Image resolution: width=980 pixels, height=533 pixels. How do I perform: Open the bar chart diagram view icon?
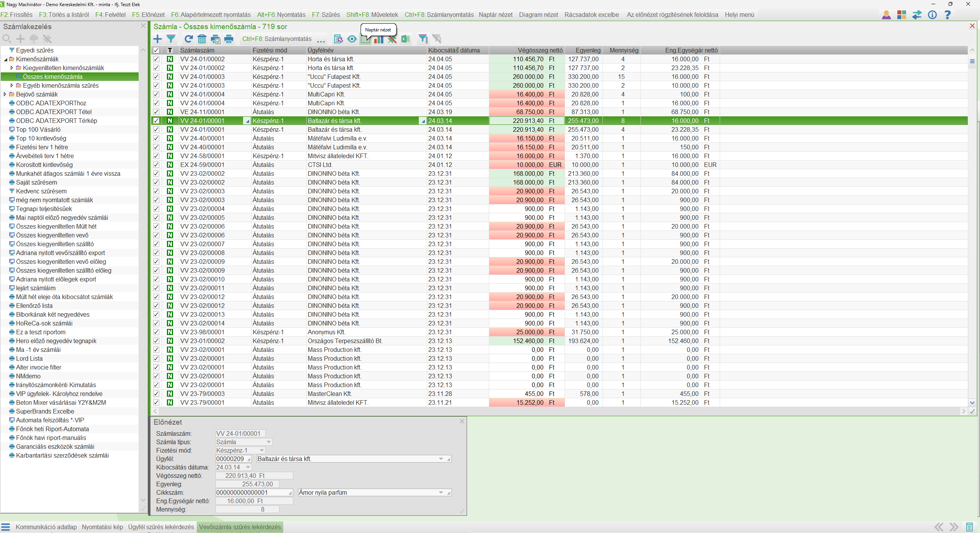379,39
